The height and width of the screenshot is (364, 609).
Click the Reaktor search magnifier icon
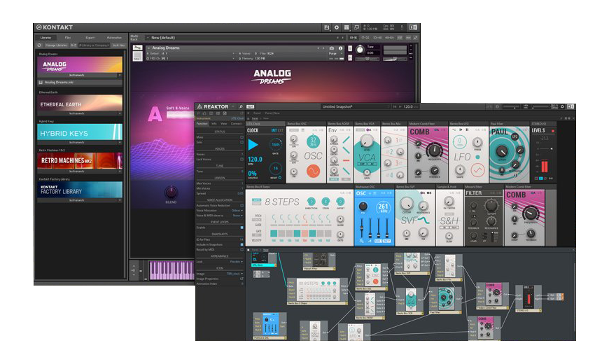(x=241, y=106)
